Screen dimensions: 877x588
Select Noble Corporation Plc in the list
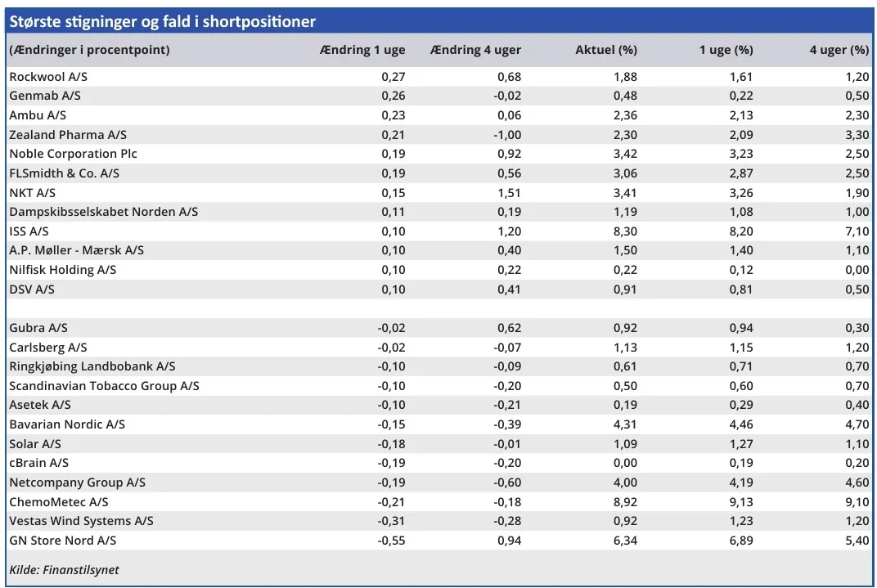point(73,154)
